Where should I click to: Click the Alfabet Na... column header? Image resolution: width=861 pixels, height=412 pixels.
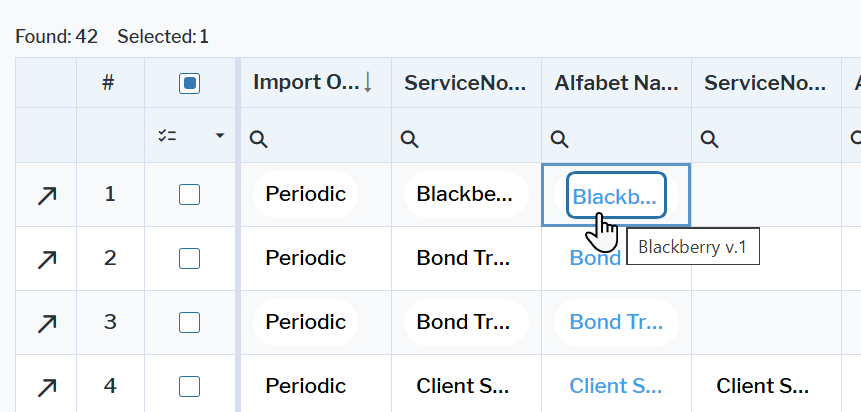pyautogui.click(x=615, y=84)
